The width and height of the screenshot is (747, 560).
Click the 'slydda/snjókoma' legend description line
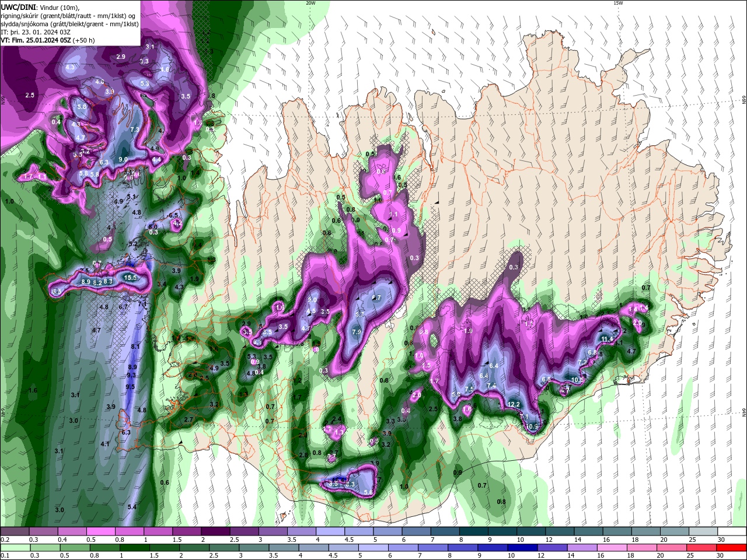click(69, 24)
